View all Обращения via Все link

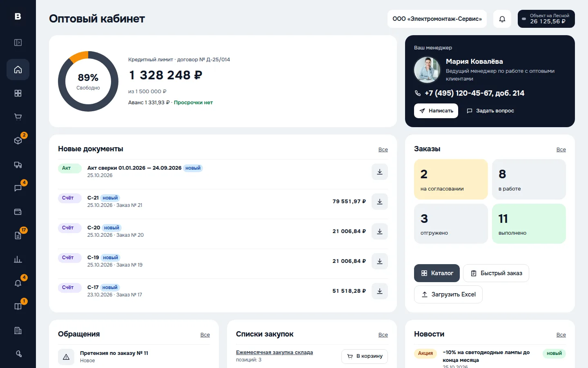coord(205,335)
